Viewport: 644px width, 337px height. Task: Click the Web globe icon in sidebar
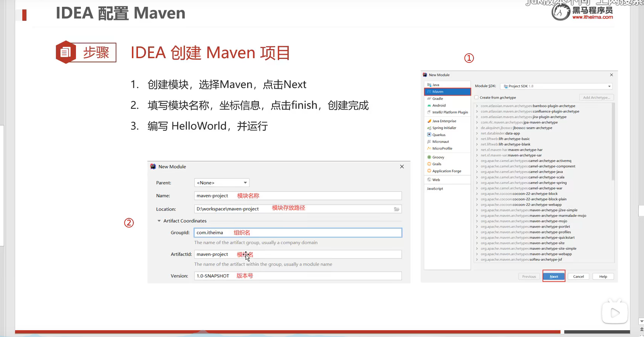429,180
